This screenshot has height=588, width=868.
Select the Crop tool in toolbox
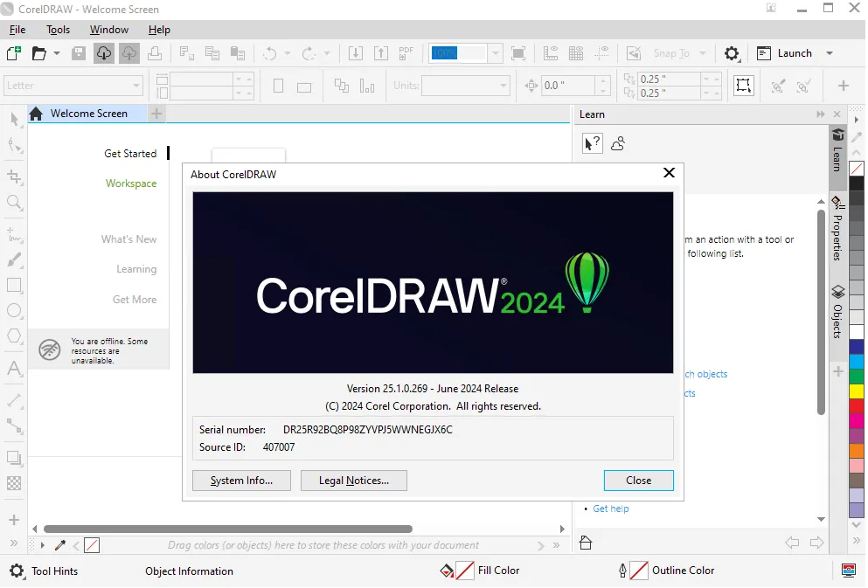point(14,176)
